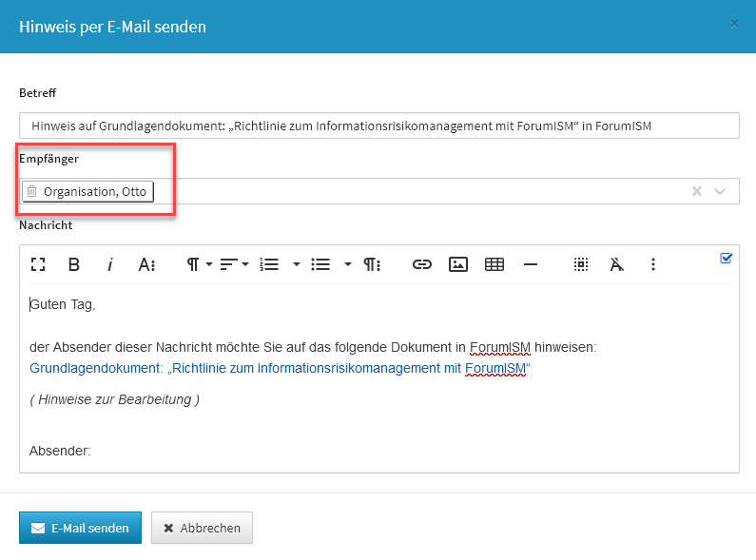The height and width of the screenshot is (560, 756).
Task: Remove recipient Organisation, Otto via trash icon
Action: click(x=31, y=191)
